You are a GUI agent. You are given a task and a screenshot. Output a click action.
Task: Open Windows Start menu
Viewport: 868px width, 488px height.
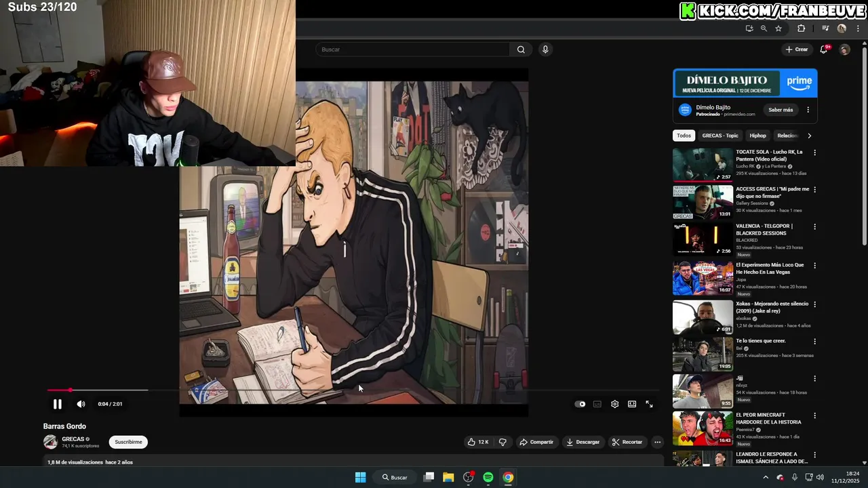pyautogui.click(x=360, y=477)
